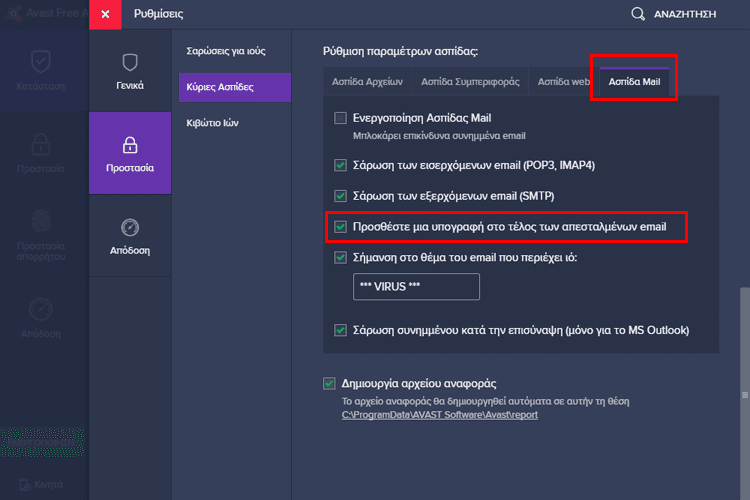Open the Σαρώσεις για ιούς menu item
Screen dimensions: 750x500
click(226, 50)
